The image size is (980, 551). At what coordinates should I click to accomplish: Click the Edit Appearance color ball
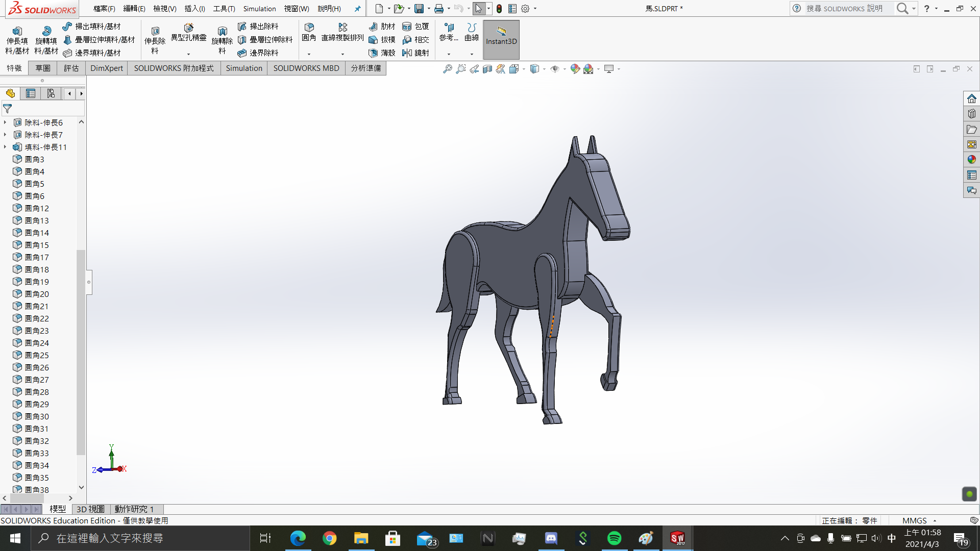[575, 69]
